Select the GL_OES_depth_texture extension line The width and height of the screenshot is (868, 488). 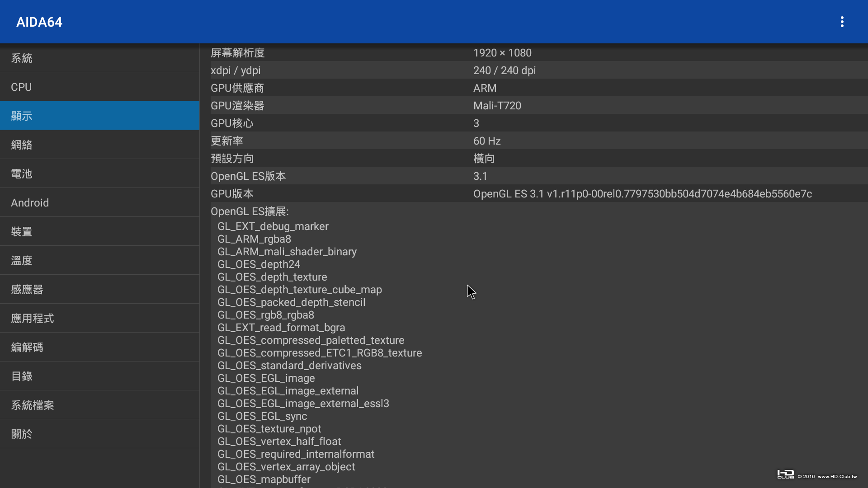pyautogui.click(x=272, y=277)
